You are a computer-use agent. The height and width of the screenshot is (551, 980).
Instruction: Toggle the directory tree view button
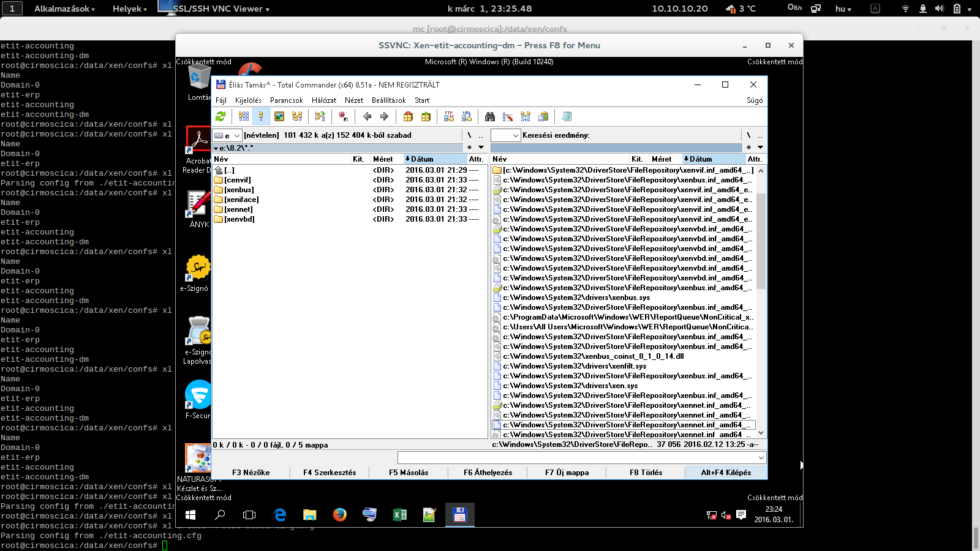[x=297, y=116]
